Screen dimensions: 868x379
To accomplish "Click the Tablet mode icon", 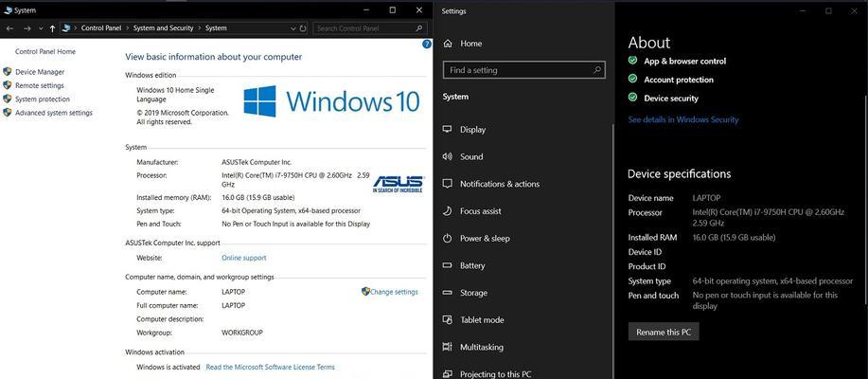I will pyautogui.click(x=448, y=319).
